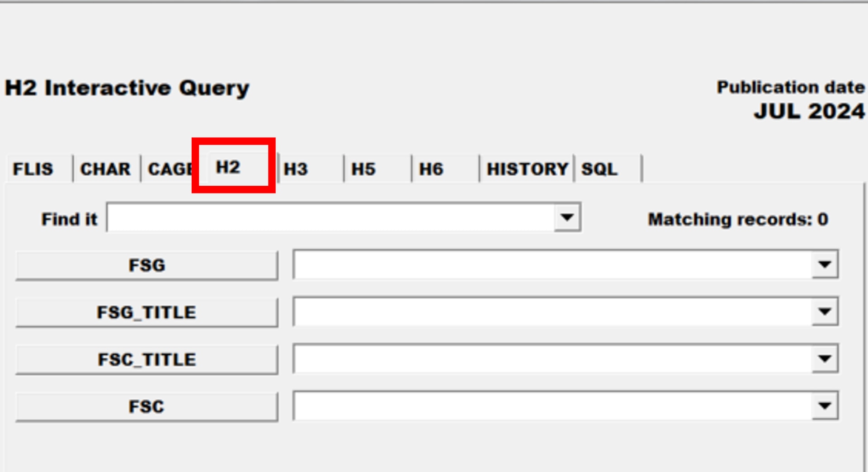This screenshot has height=472, width=868.
Task: Select the CAGE tab
Action: (x=170, y=169)
